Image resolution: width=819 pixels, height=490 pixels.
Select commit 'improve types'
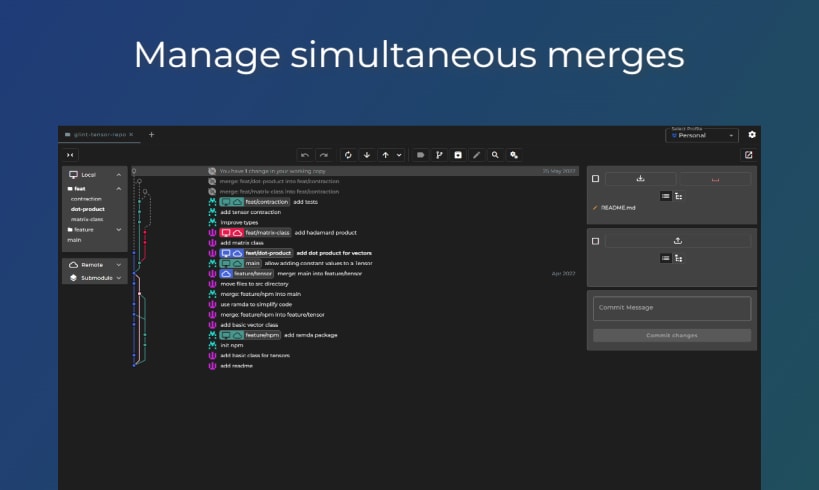(x=239, y=223)
